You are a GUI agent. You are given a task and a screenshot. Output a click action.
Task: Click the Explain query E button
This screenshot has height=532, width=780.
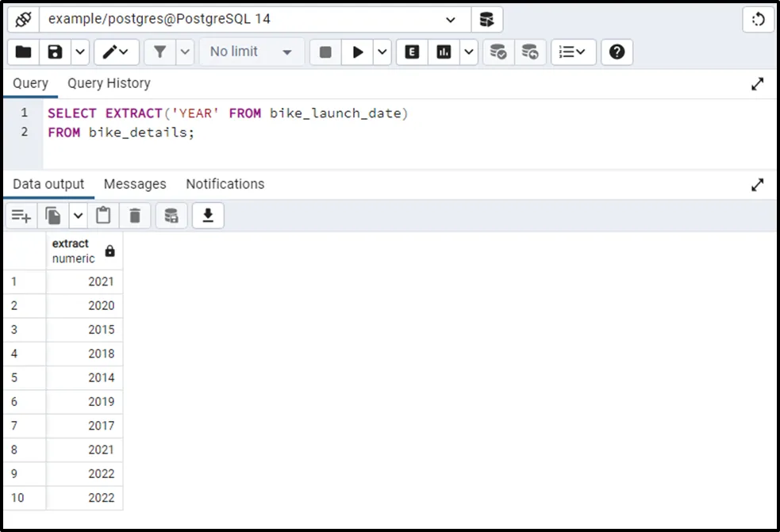coord(412,52)
